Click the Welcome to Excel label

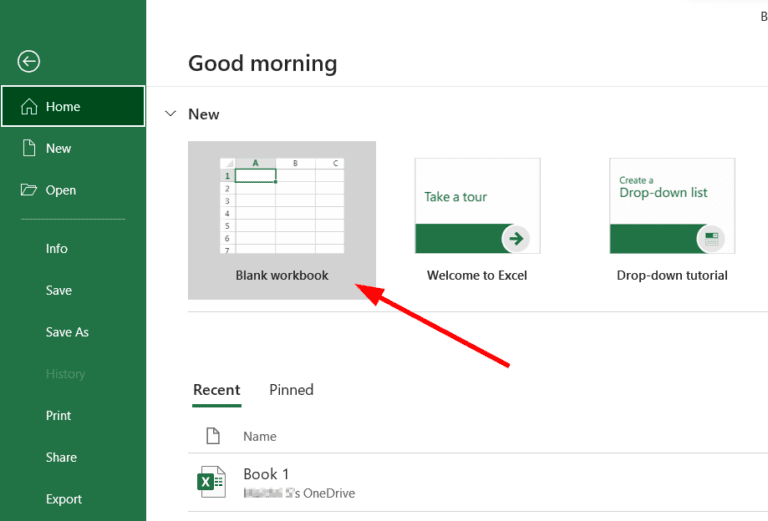point(477,276)
